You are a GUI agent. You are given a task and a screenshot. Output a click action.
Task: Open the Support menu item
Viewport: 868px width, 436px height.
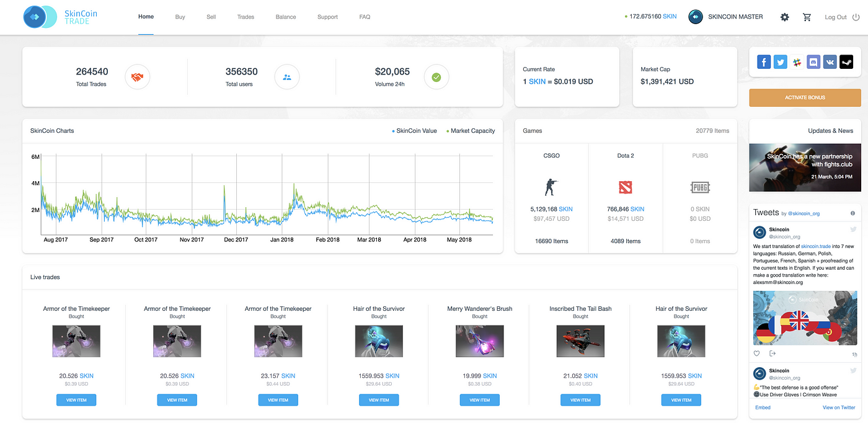327,17
